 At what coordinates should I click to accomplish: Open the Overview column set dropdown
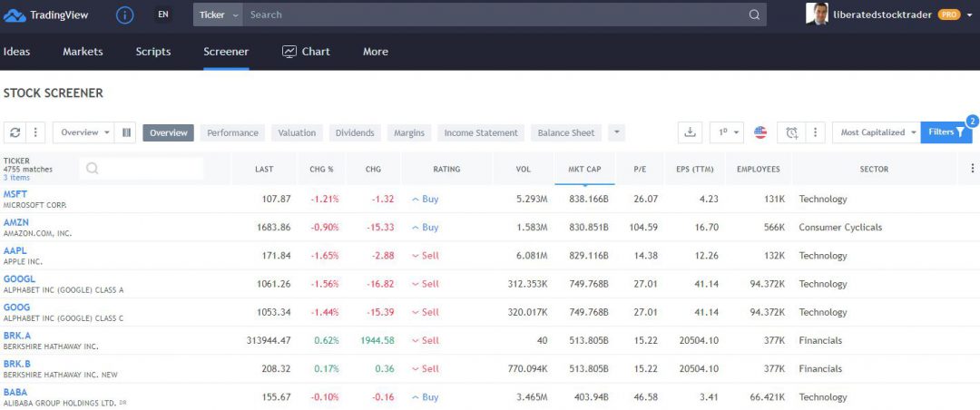(x=84, y=132)
